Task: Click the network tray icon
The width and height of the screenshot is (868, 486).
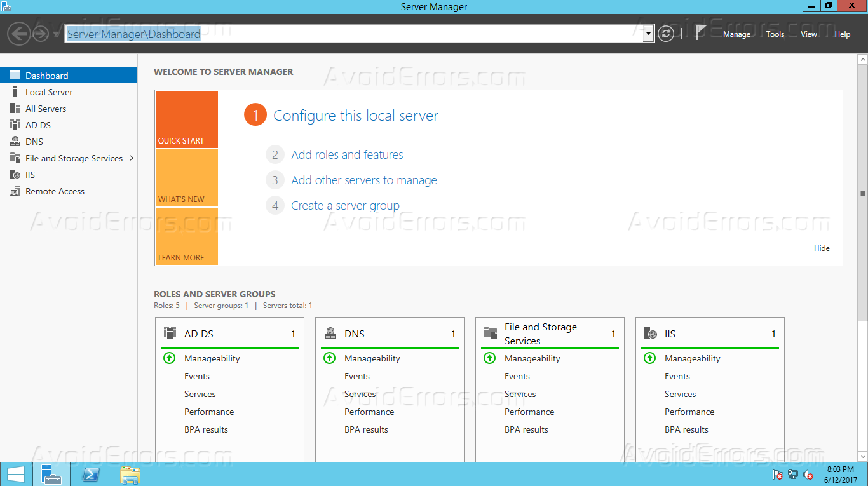Action: [x=793, y=475]
